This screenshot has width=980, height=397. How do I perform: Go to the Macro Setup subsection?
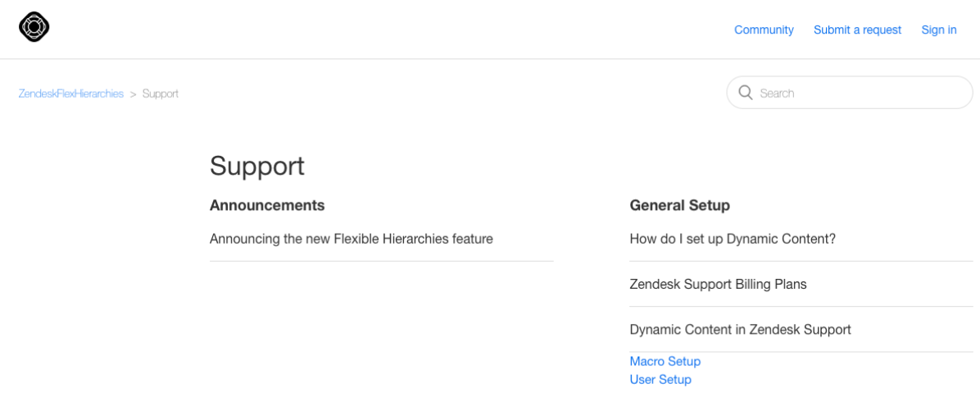coord(665,362)
